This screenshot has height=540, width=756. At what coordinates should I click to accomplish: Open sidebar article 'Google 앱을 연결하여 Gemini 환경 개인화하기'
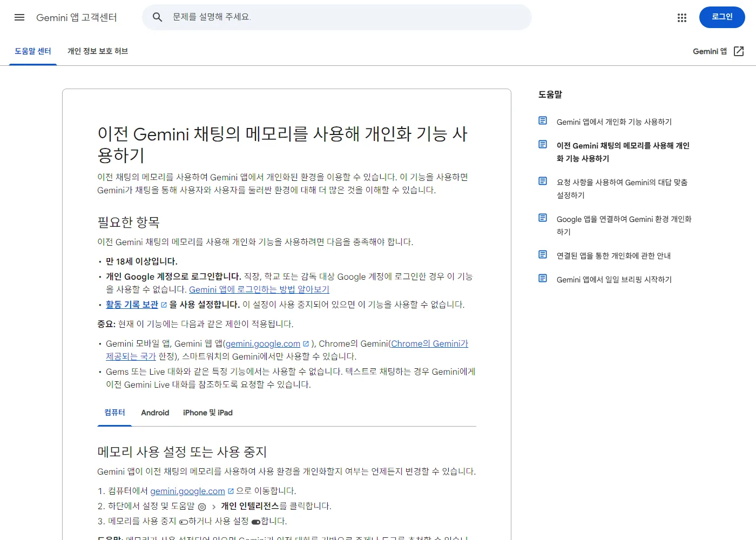tap(624, 225)
